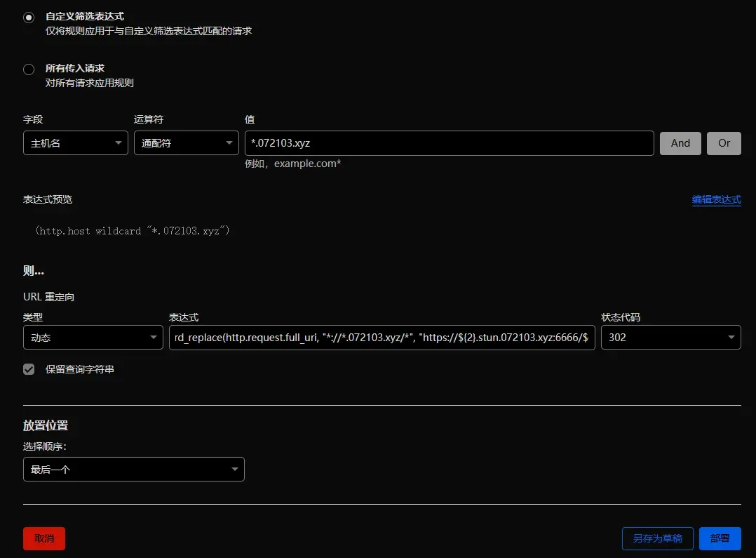Click the blue 部署 button
The height and width of the screenshot is (558, 756).
(720, 538)
